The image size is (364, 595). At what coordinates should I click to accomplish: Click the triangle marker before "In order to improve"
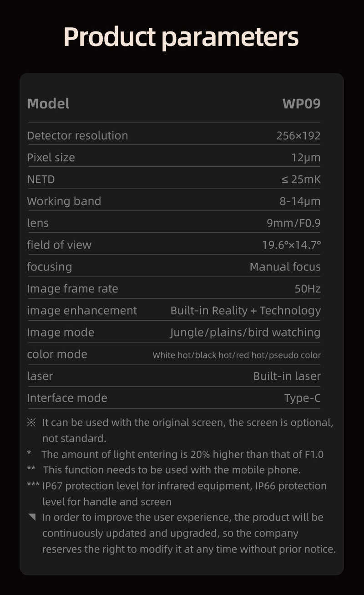click(x=31, y=517)
